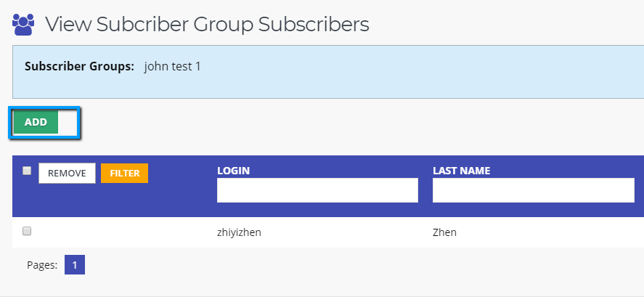Tick the select-all checkbox in table header
644x297 pixels.
27,171
